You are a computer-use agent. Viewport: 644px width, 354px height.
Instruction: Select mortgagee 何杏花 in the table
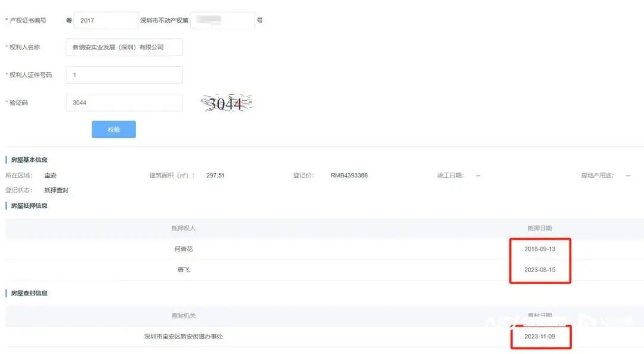[x=183, y=249]
